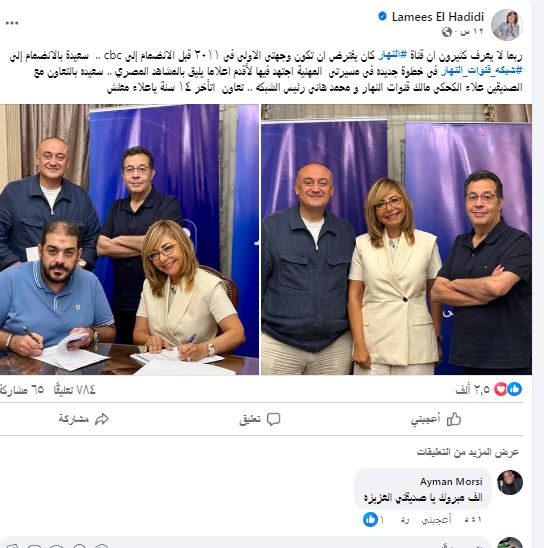Click Ayman Morsi's avatar picture
Viewport: 544px width, 548px height.
(x=510, y=483)
